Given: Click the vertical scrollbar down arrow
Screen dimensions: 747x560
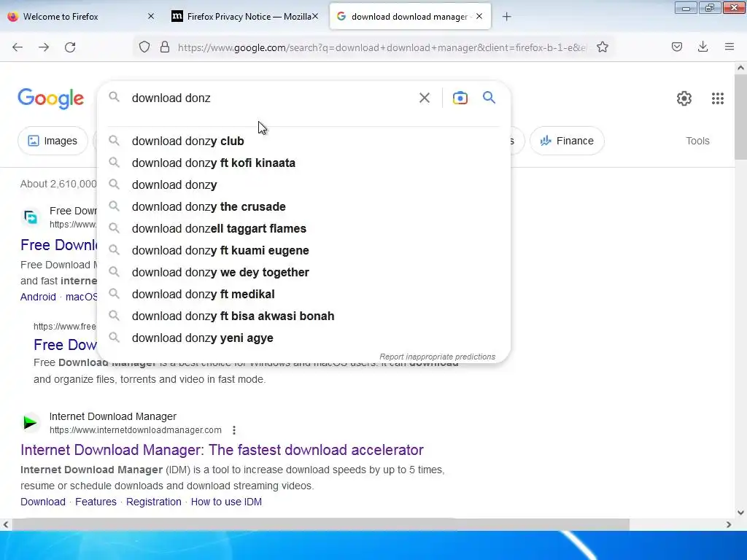Looking at the screenshot, I should 740,513.
